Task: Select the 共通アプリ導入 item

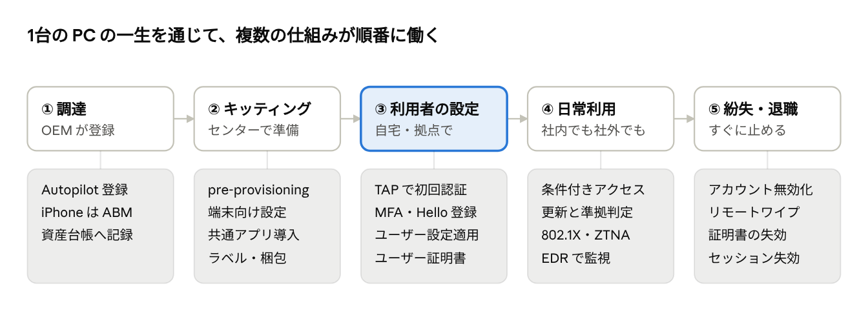Action: tap(254, 235)
